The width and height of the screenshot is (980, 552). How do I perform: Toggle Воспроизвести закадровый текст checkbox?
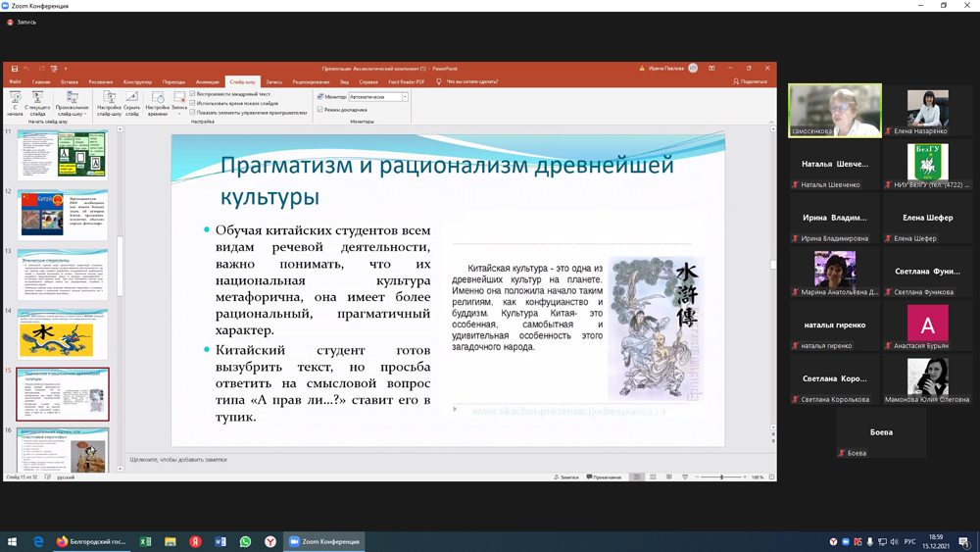point(193,94)
